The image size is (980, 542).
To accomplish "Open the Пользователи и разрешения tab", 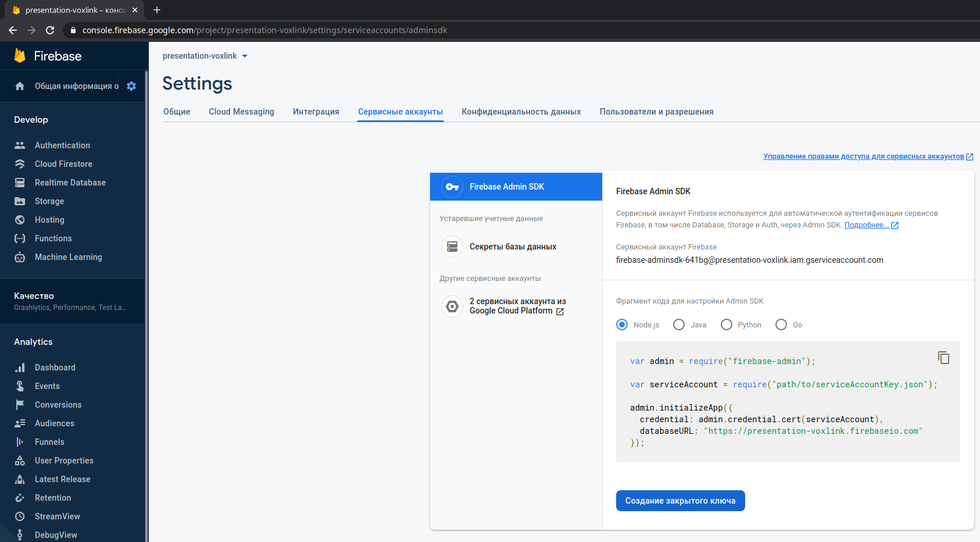I will coord(656,112).
